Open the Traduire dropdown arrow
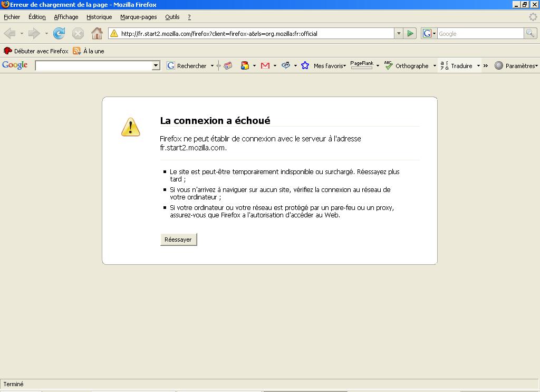 click(478, 65)
